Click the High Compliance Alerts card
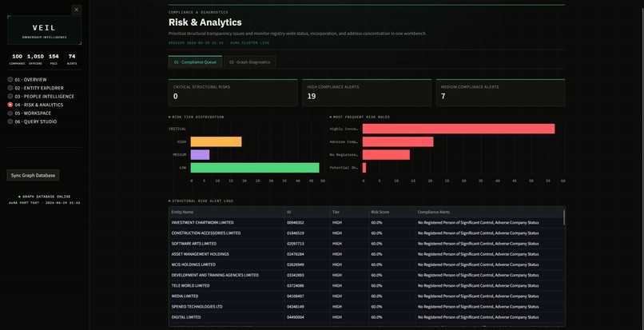644x330 pixels. [367, 93]
